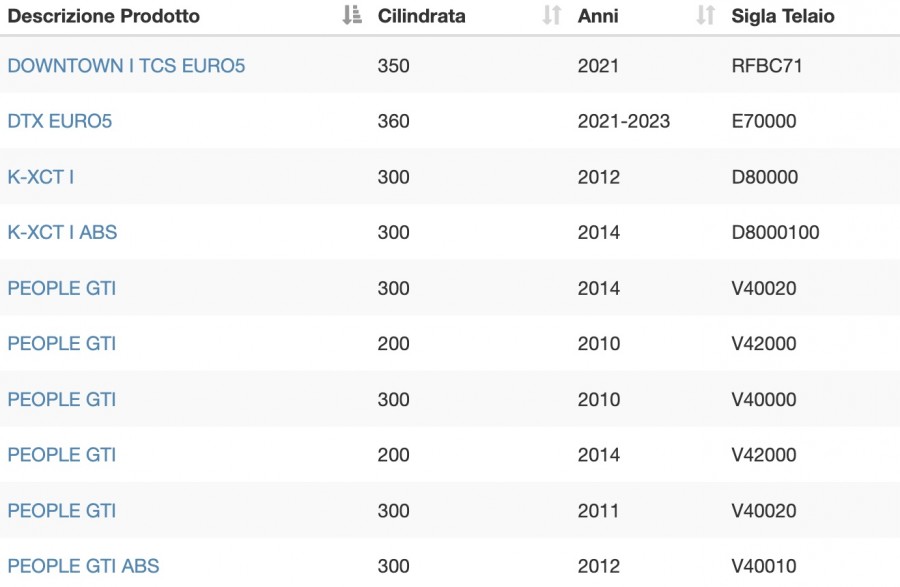Open PEOPLE GTI 200 from year 2010
This screenshot has width=900, height=587.
(x=61, y=344)
